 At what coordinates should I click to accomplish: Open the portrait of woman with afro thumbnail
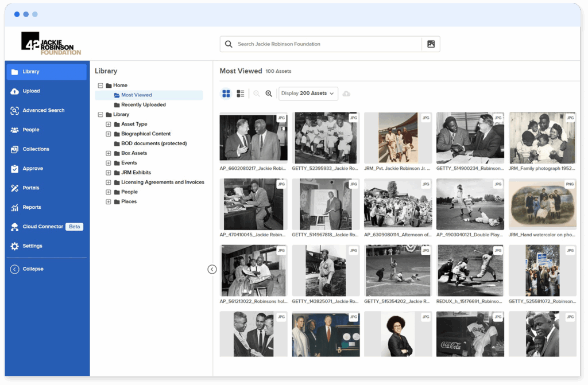[x=398, y=334]
